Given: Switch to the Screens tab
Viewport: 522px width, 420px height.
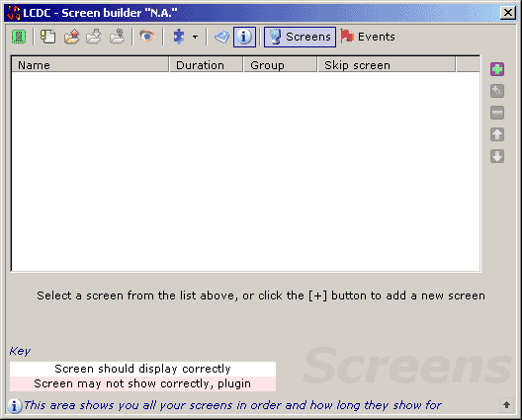Looking at the screenshot, I should tap(300, 37).
